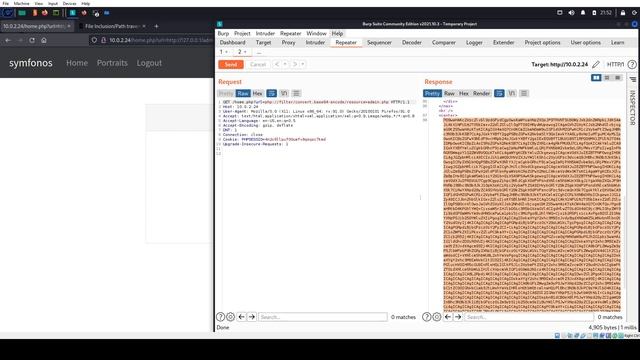This screenshot has height=360, width=640.
Task: Click Firefox back arrow button
Action: (x=8, y=40)
